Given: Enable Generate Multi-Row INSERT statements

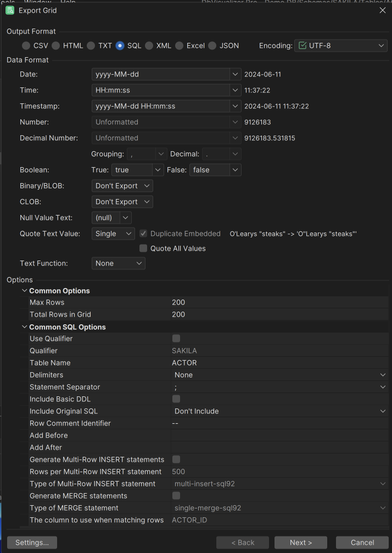Looking at the screenshot, I should tap(176, 460).
